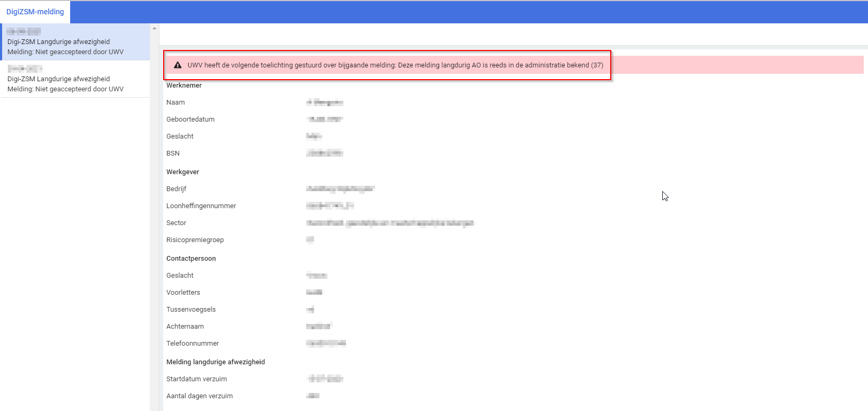The height and width of the screenshot is (411, 868).
Task: Click the Aantal dagen verzuim value
Action: (x=313, y=396)
